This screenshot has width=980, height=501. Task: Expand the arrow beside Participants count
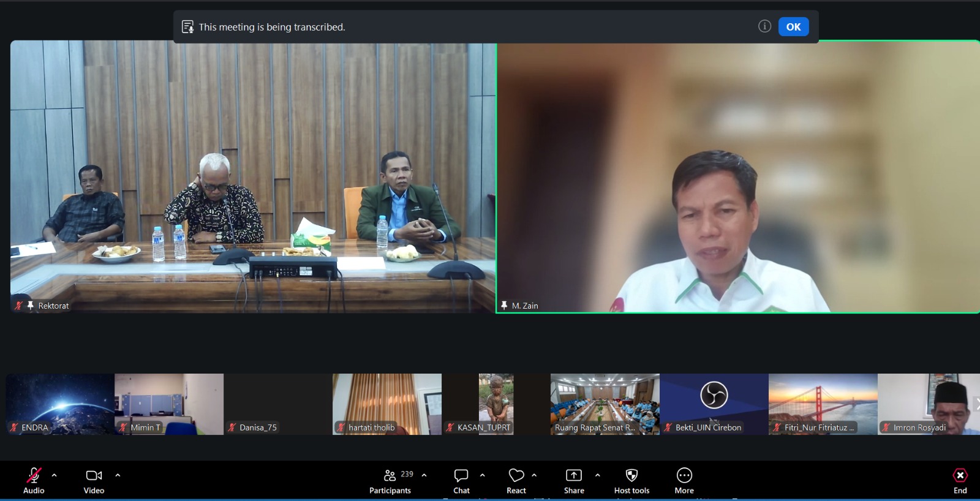(424, 475)
